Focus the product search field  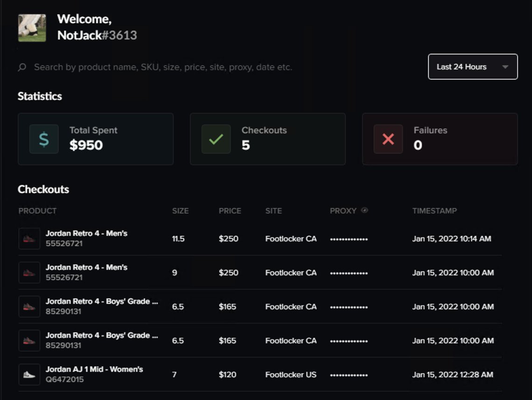point(163,67)
